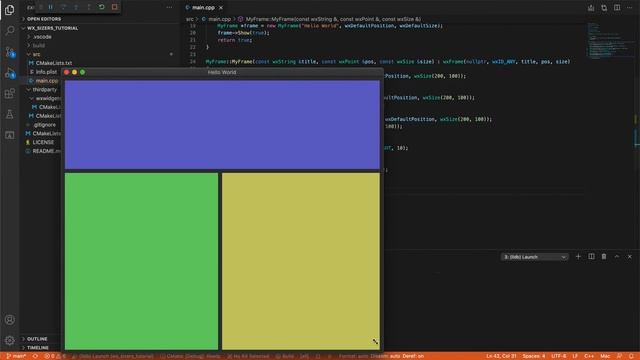Screen dimensions: 640x360
Task: Collapse the thirdparty folder
Action: [x=44, y=89]
